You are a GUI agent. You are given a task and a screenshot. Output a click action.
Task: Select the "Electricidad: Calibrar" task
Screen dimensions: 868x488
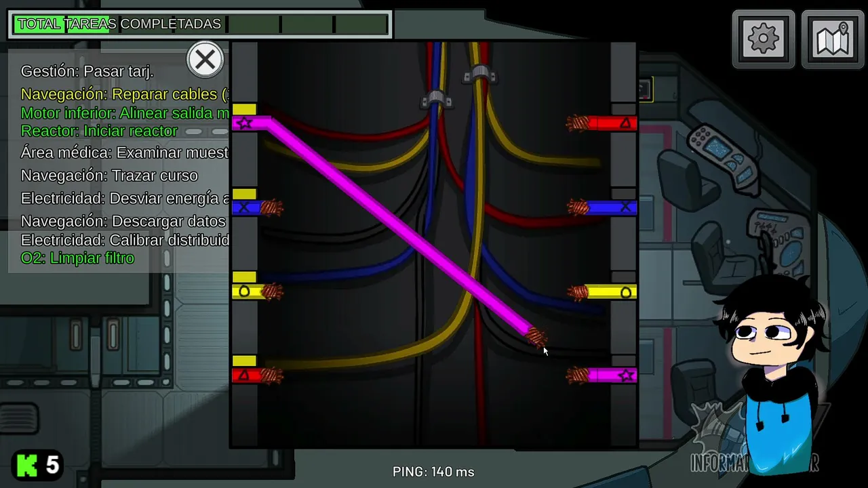pos(125,240)
